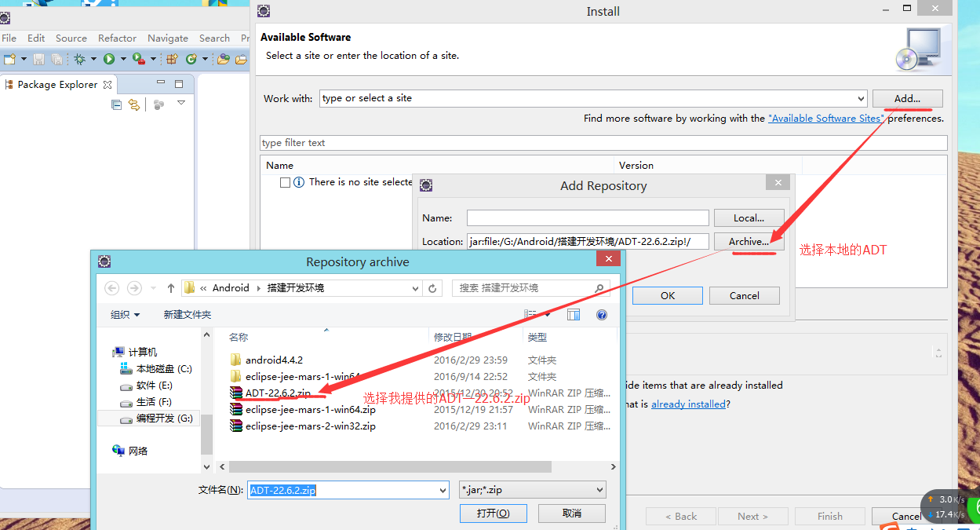
Task: Click the change view icon in file dialog
Action: pos(531,314)
